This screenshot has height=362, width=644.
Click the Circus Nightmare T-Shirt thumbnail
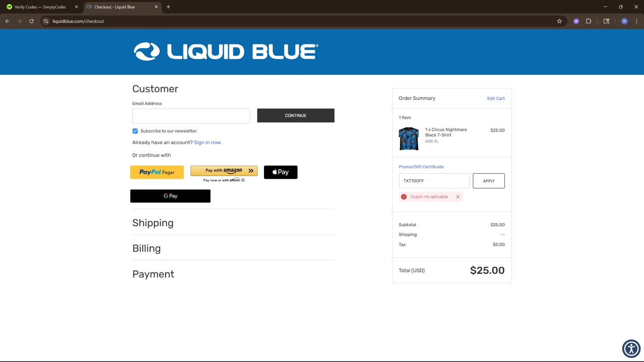pos(409,138)
